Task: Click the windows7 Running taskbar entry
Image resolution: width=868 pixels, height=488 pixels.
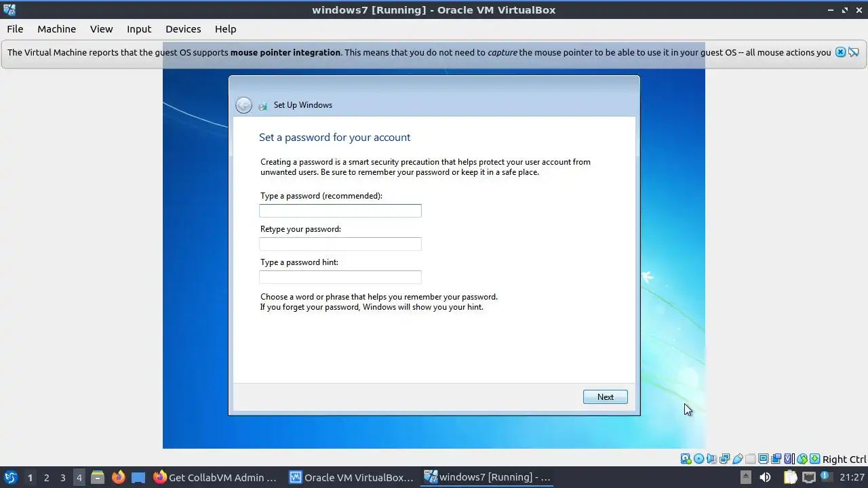Action: 487,477
